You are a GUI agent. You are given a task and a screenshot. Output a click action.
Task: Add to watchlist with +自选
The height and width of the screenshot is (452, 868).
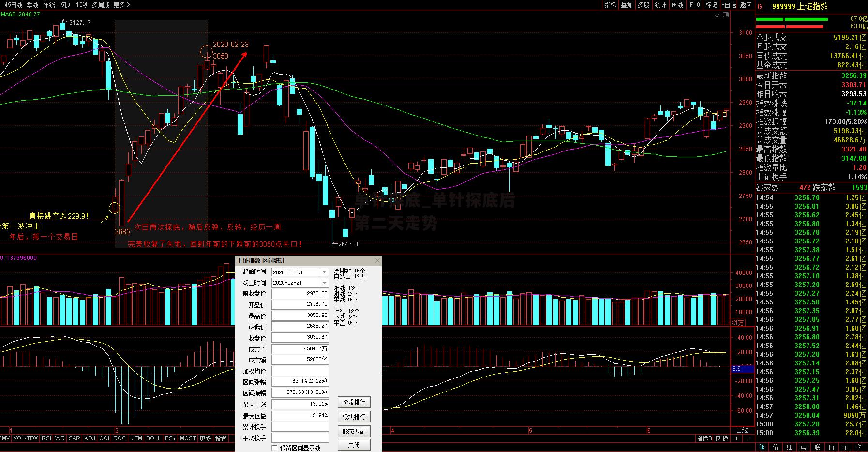click(729, 5)
